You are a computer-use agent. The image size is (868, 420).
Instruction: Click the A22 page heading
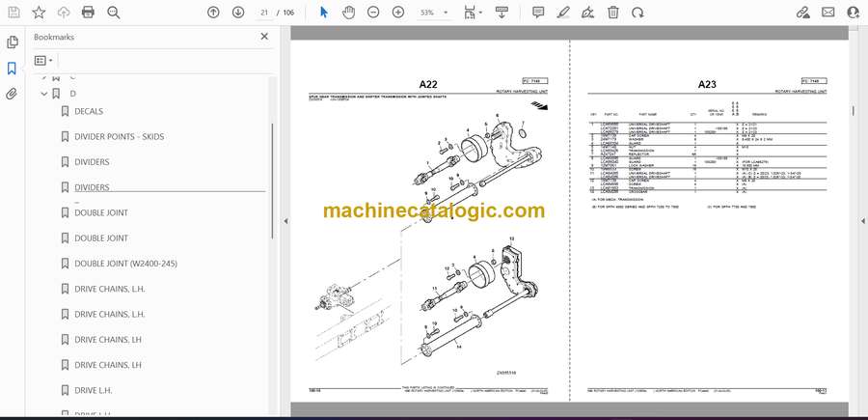428,85
